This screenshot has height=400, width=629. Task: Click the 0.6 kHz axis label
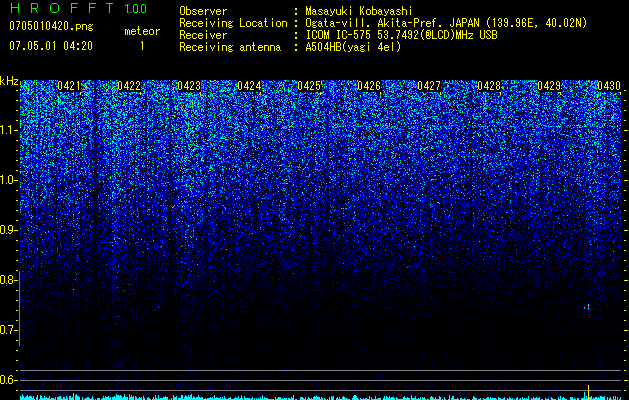click(8, 380)
